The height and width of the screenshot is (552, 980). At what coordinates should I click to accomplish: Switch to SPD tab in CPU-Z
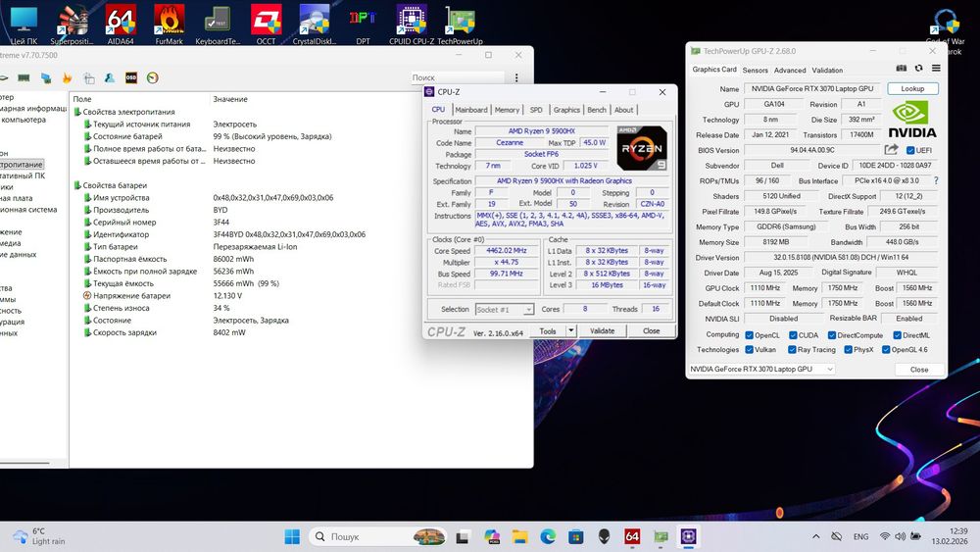pos(536,110)
